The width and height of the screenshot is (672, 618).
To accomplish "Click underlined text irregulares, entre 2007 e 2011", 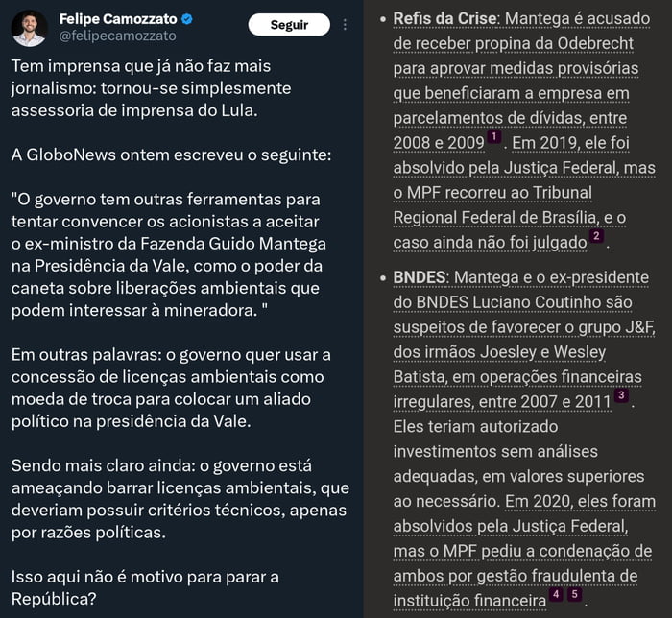I will (502, 402).
